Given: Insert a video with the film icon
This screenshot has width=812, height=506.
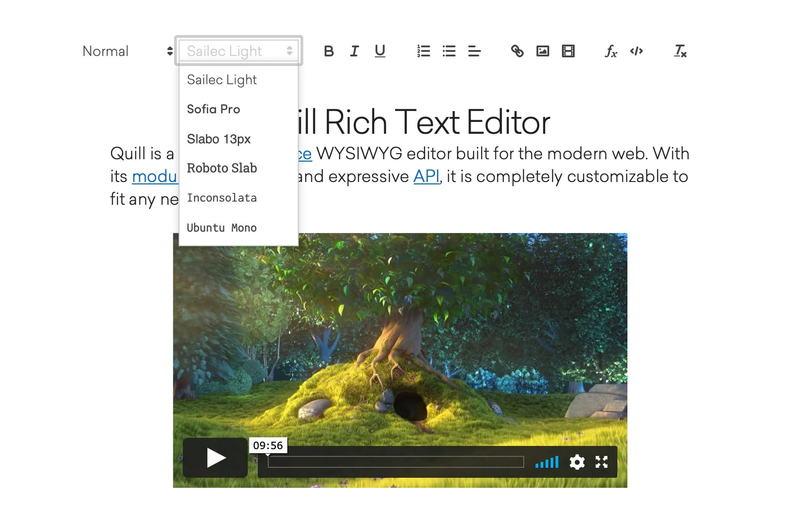Looking at the screenshot, I should click(x=568, y=51).
